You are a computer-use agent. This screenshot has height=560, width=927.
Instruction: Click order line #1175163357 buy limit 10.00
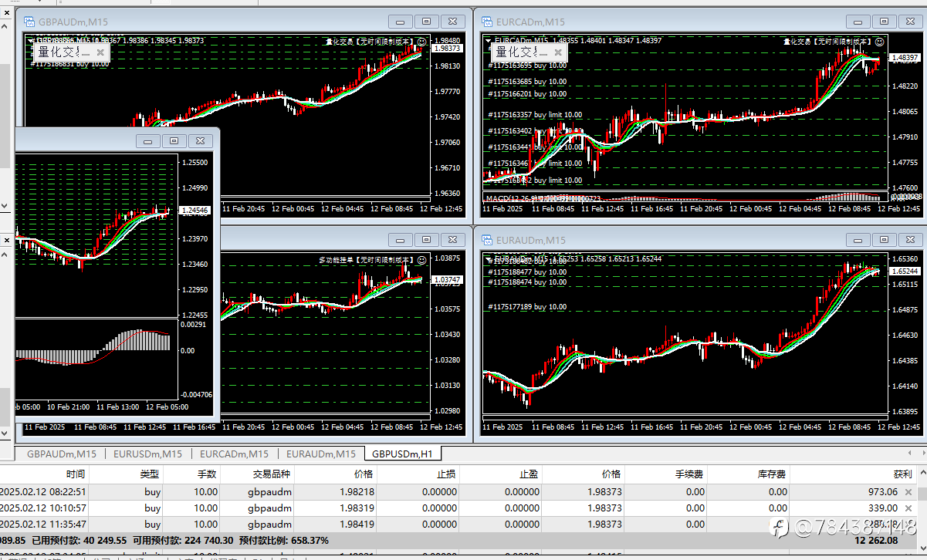click(535, 115)
